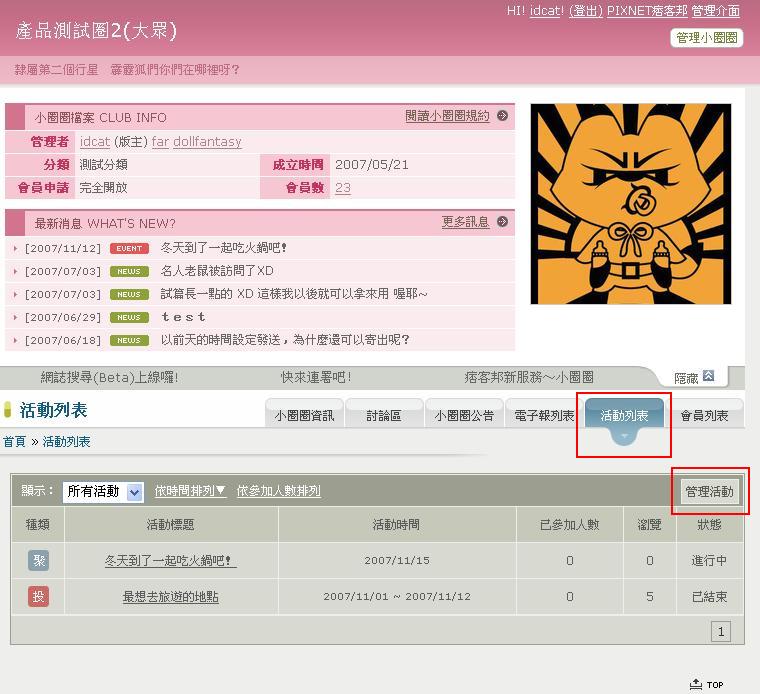The height and width of the screenshot is (694, 760).
Task: Click the 活動列表 breadcrumb link
Action: 66,442
